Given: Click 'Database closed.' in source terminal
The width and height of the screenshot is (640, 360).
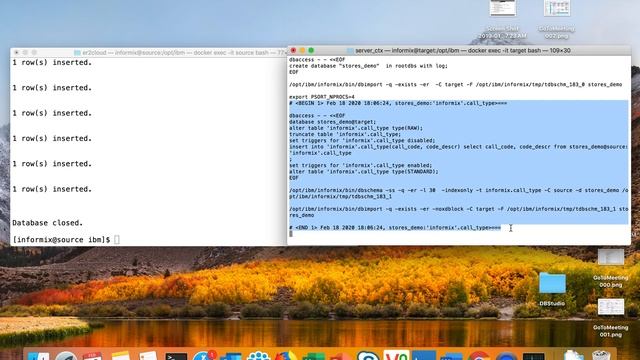Looking at the screenshot, I should pos(47,223).
